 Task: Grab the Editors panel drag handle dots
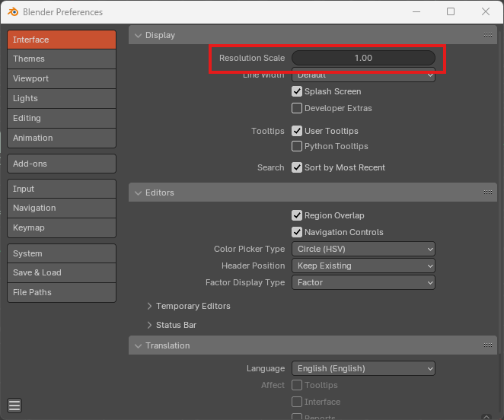point(487,192)
